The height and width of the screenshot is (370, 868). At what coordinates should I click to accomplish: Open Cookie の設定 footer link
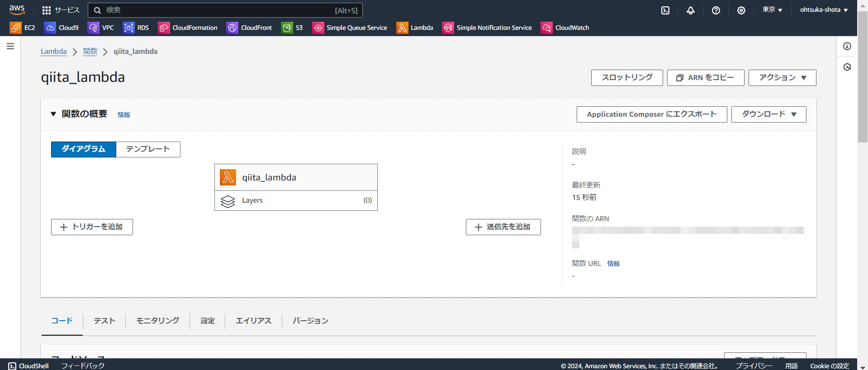(x=830, y=365)
